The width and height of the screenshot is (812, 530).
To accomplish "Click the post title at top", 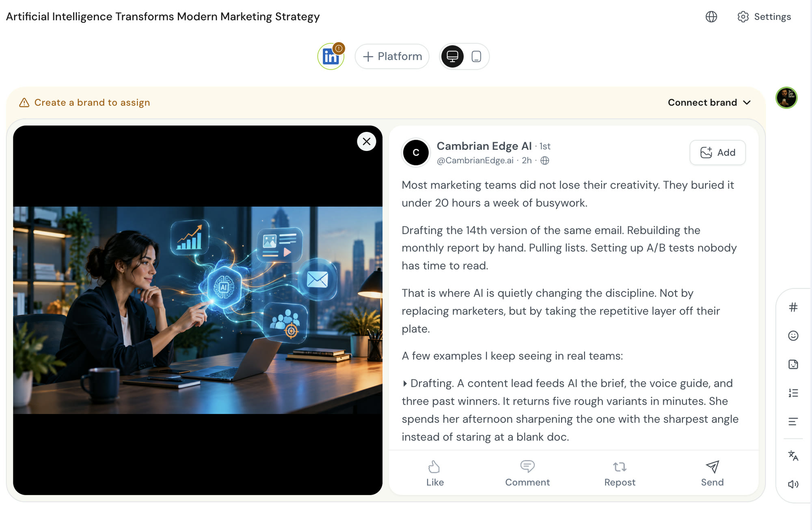I will pos(163,17).
